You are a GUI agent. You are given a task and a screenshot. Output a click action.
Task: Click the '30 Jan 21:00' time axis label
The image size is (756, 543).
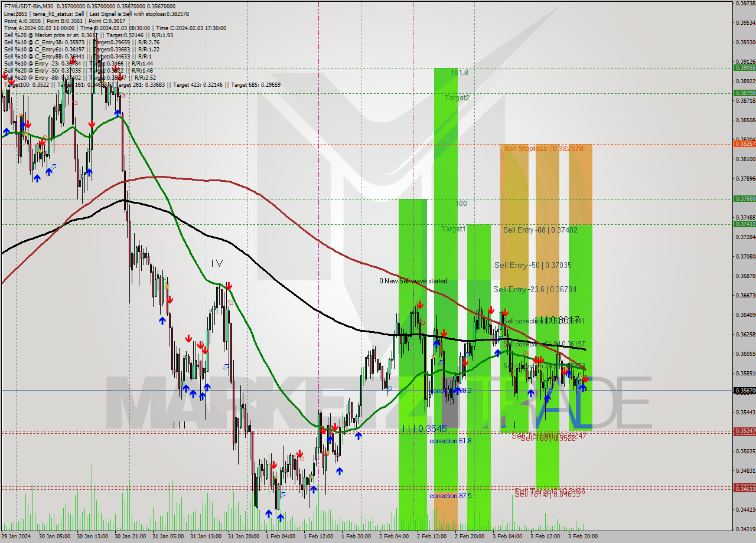pyautogui.click(x=130, y=537)
